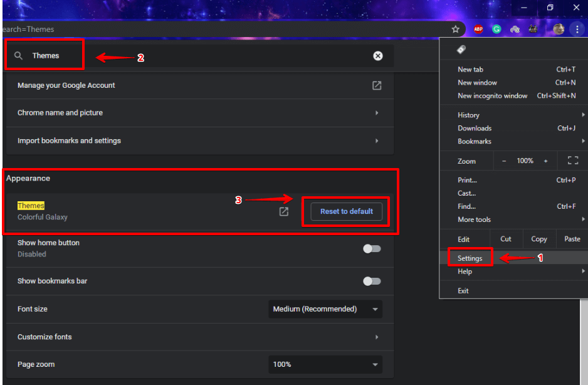Click Paste in the Edit row
Viewport: 588px width, 385px height.
pos(572,239)
